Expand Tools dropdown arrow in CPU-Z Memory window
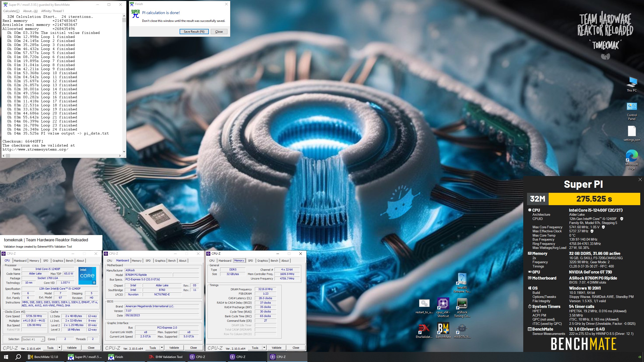644x362 pixels. coord(264,348)
